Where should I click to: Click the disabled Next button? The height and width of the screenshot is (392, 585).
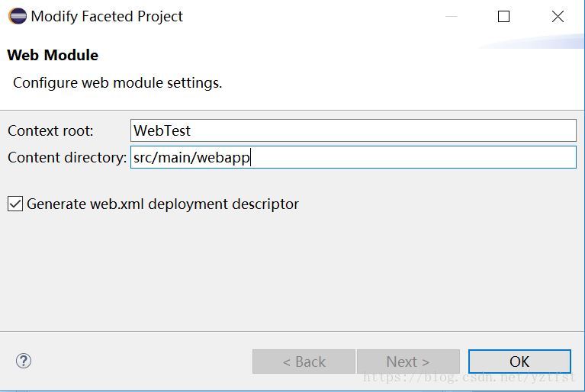point(408,361)
